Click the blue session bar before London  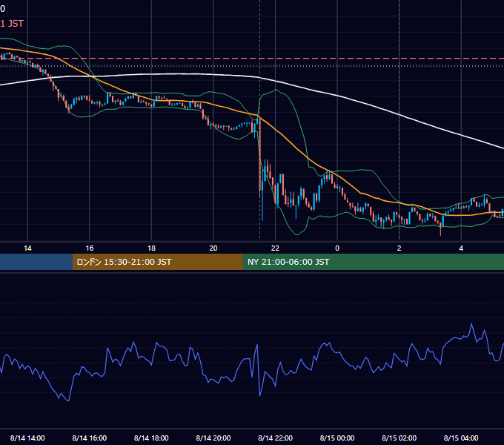point(36,262)
